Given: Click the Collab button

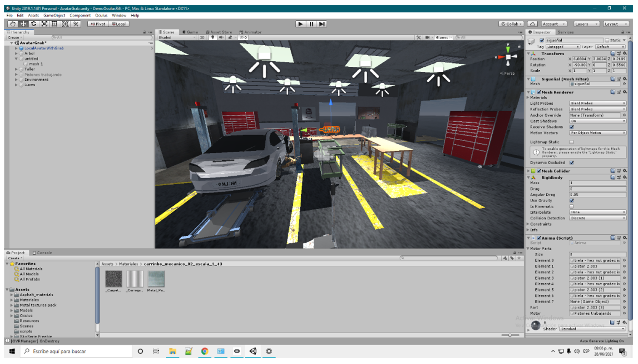Looking at the screenshot, I should coord(511,24).
